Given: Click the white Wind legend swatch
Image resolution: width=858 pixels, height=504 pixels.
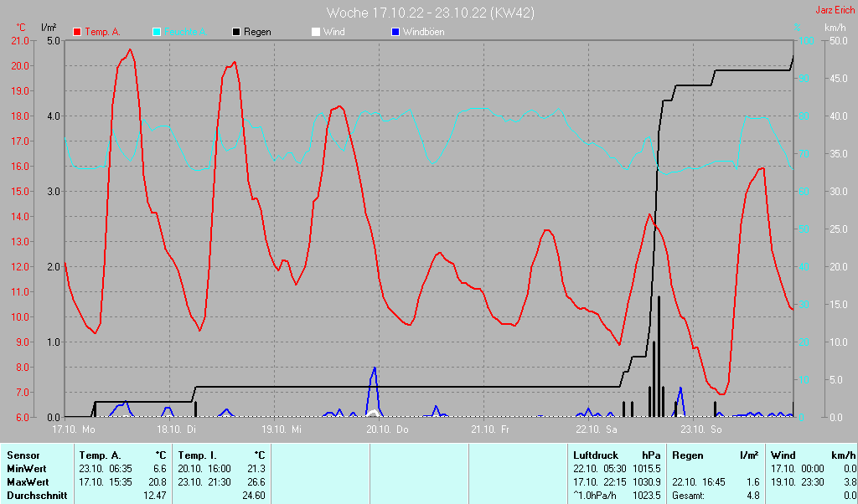Looking at the screenshot, I should tap(316, 32).
